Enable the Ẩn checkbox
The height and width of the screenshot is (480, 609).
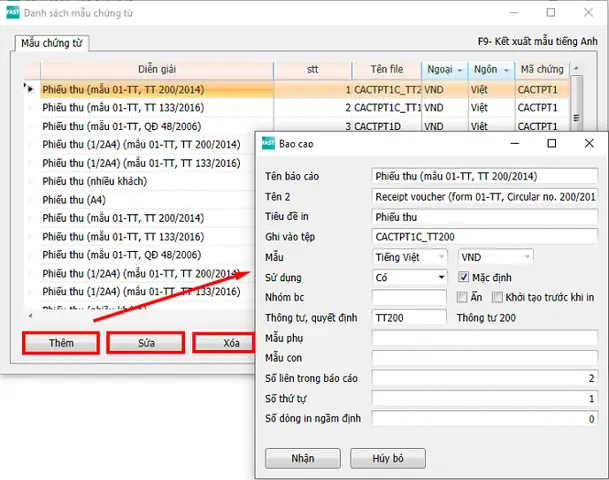[x=462, y=297]
